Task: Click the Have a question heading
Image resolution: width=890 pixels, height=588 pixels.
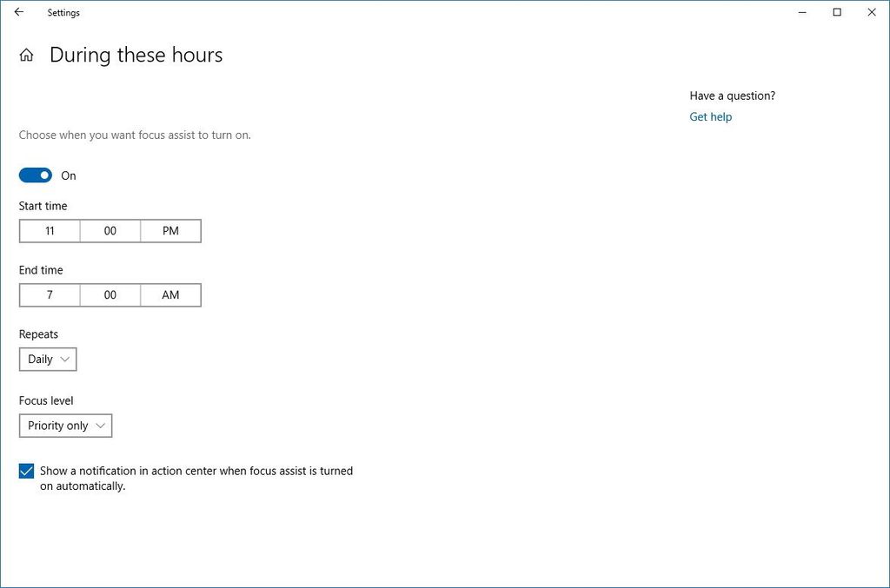Action: click(732, 96)
